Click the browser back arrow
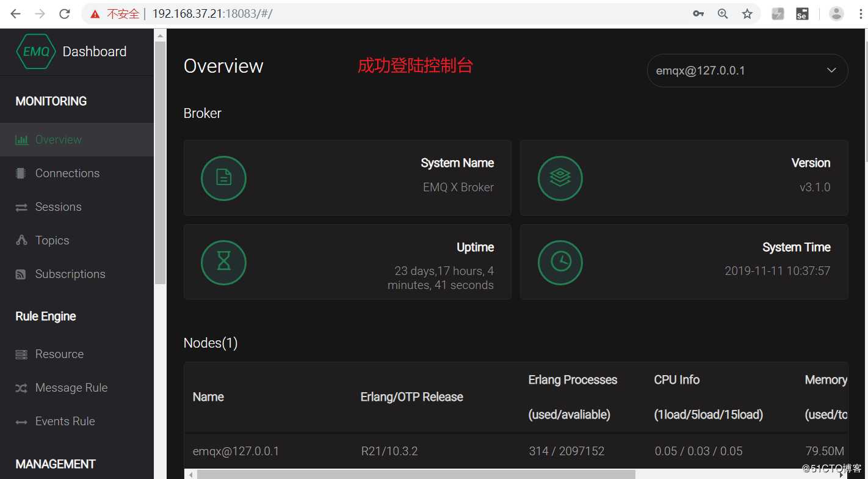 15,13
